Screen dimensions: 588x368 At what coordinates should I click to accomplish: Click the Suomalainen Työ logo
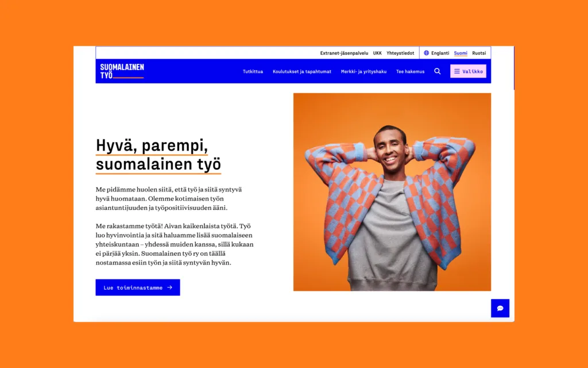[122, 71]
